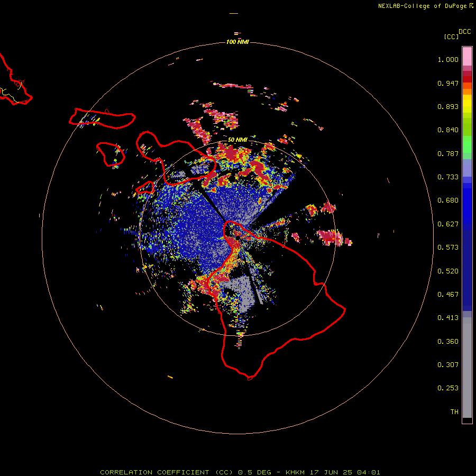The width and height of the screenshot is (476, 476).
Task: Click the [CC] units label
Action: click(451, 36)
